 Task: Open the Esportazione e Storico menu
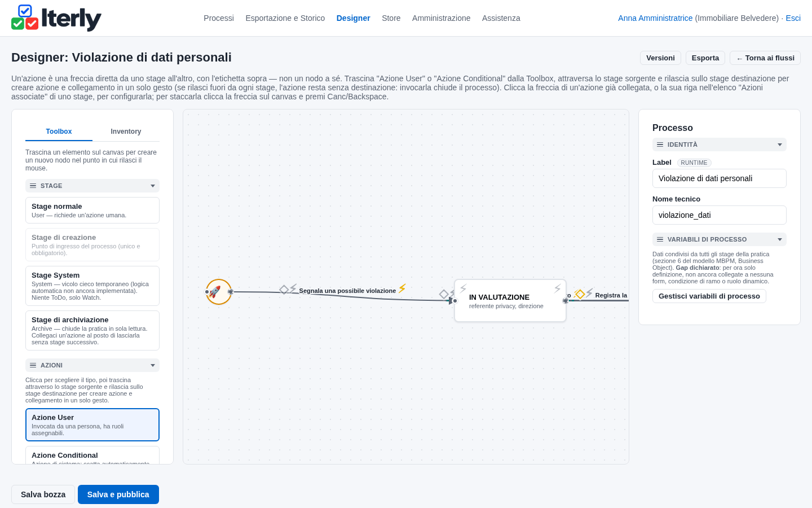click(285, 18)
